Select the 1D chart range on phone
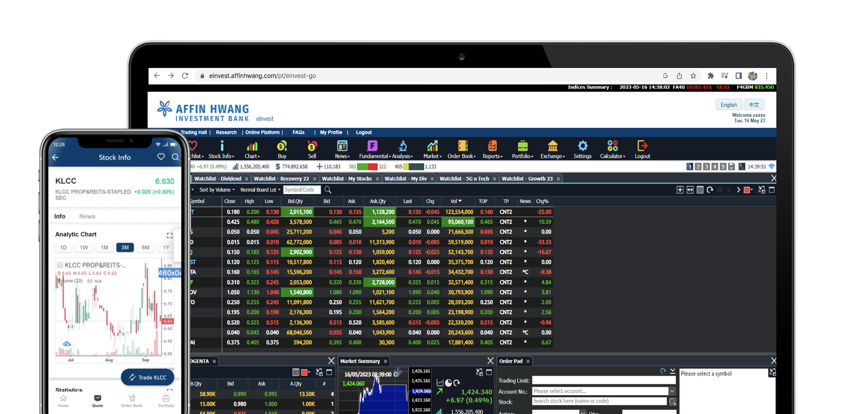Viewport: 868px width, 414px height. (63, 248)
